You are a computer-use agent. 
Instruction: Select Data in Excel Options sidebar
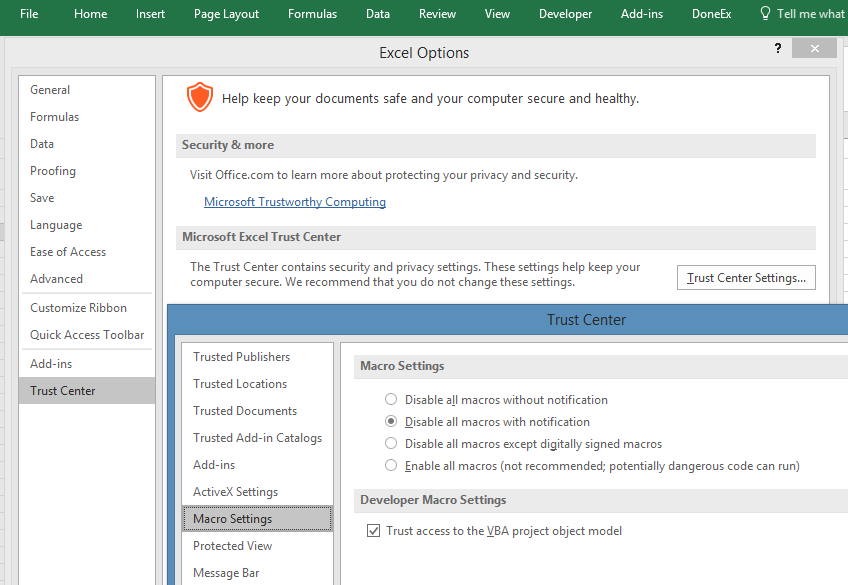click(x=87, y=144)
